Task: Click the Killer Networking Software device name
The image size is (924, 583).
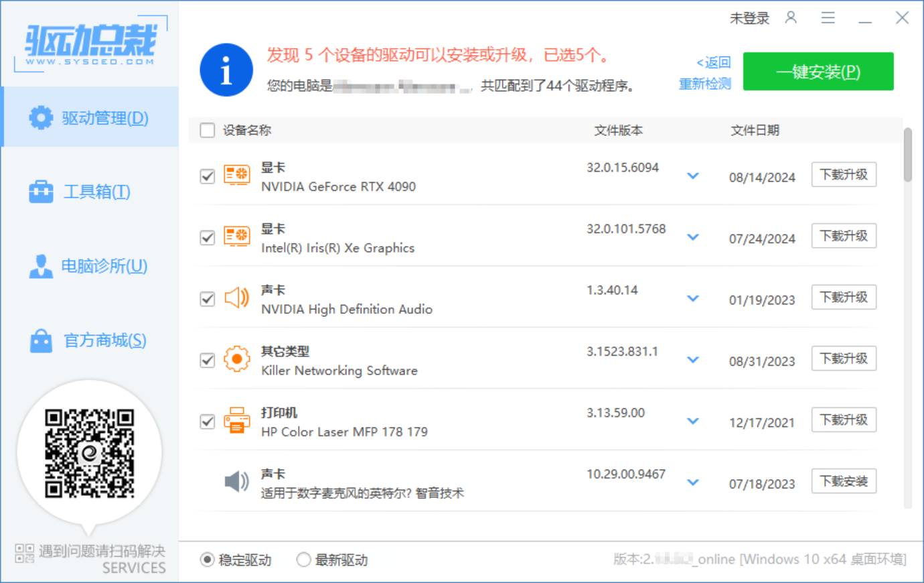Action: coord(339,371)
